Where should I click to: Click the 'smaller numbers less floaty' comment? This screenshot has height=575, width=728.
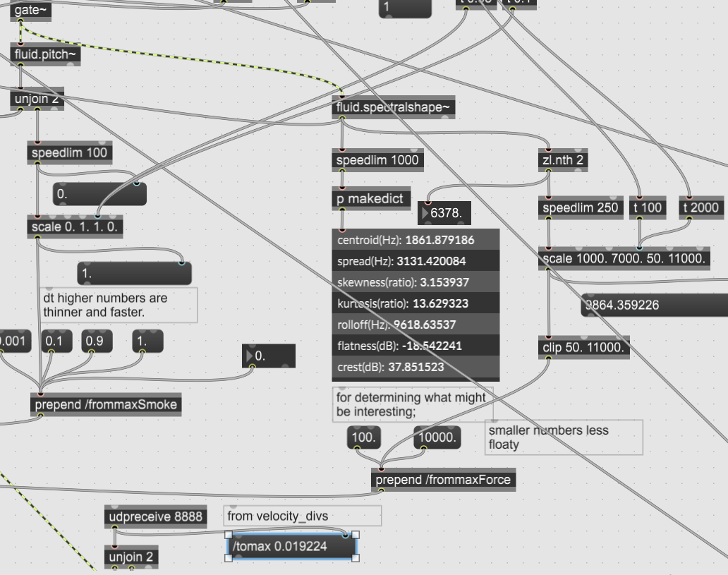pos(563,437)
